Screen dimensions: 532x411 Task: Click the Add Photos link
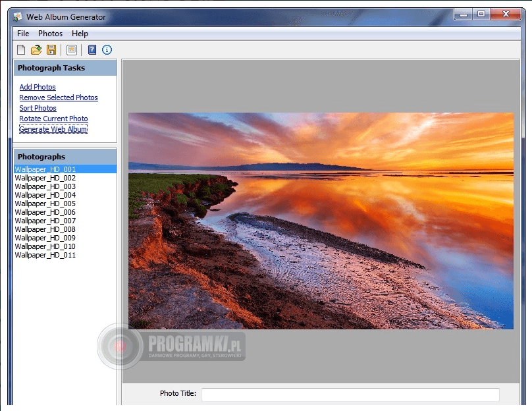pyautogui.click(x=38, y=87)
